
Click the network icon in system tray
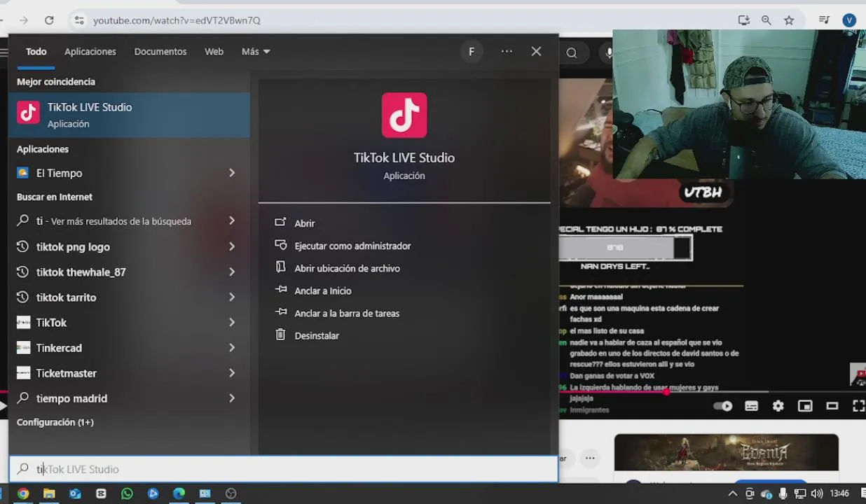(x=800, y=493)
